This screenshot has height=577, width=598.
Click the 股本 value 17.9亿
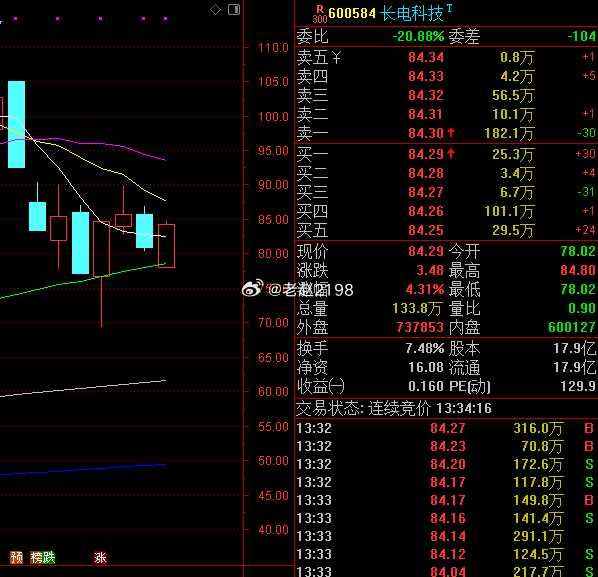[574, 348]
